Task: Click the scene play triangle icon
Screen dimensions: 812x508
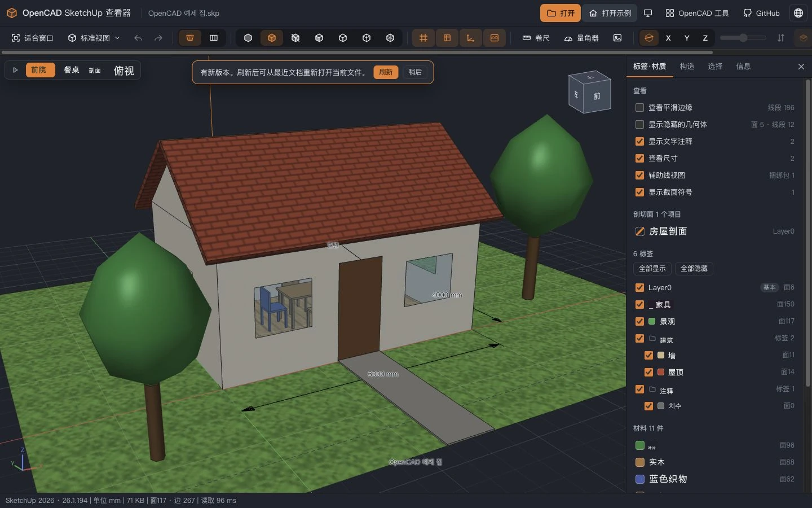Action: [x=15, y=70]
